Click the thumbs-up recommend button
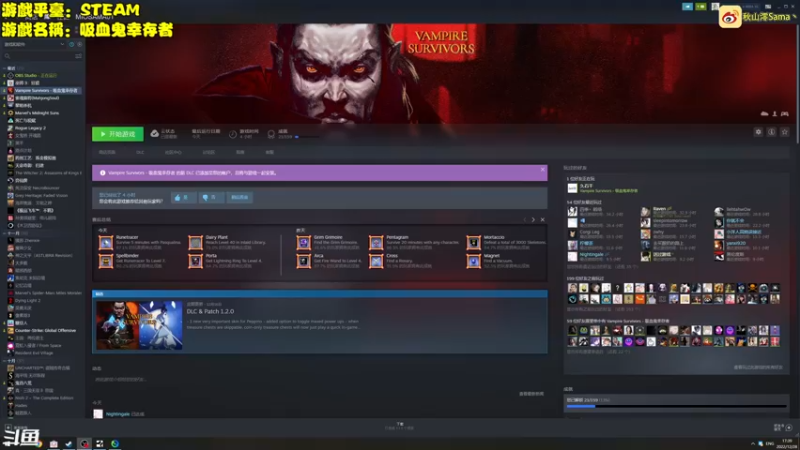This screenshot has width=800, height=450. [x=183, y=197]
